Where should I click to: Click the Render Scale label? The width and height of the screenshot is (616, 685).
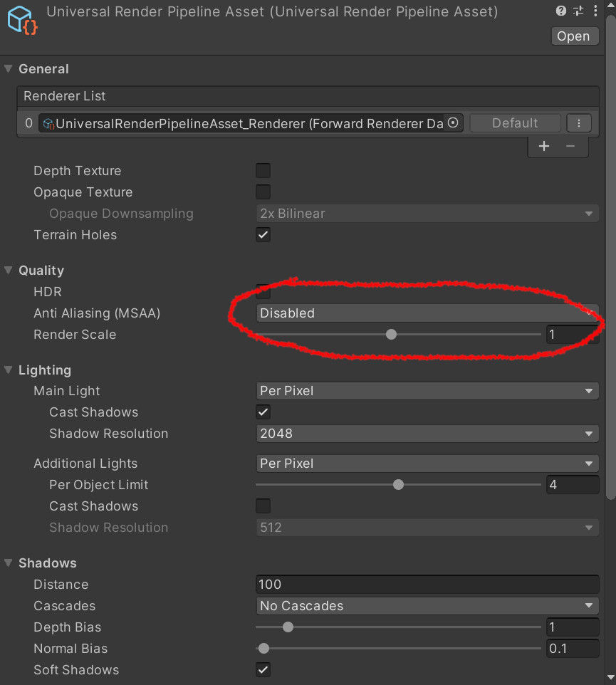coord(75,334)
